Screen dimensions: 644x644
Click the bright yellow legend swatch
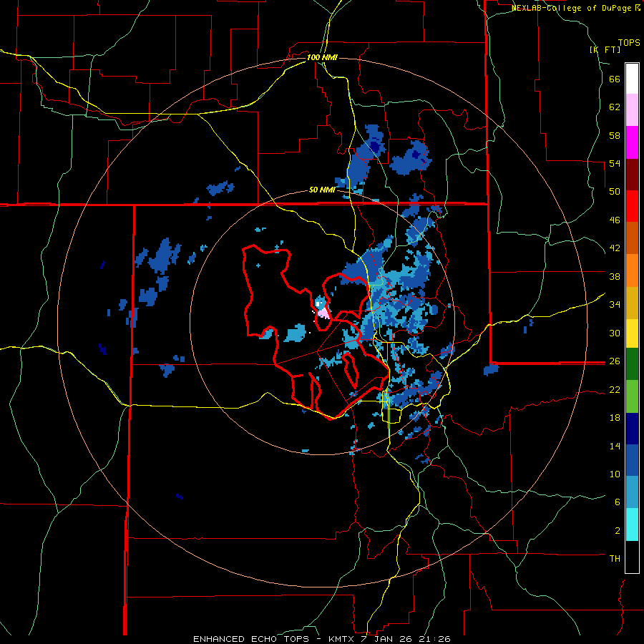[x=632, y=333]
